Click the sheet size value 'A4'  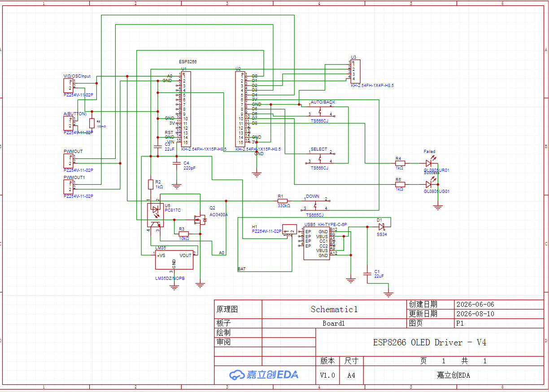click(x=351, y=375)
